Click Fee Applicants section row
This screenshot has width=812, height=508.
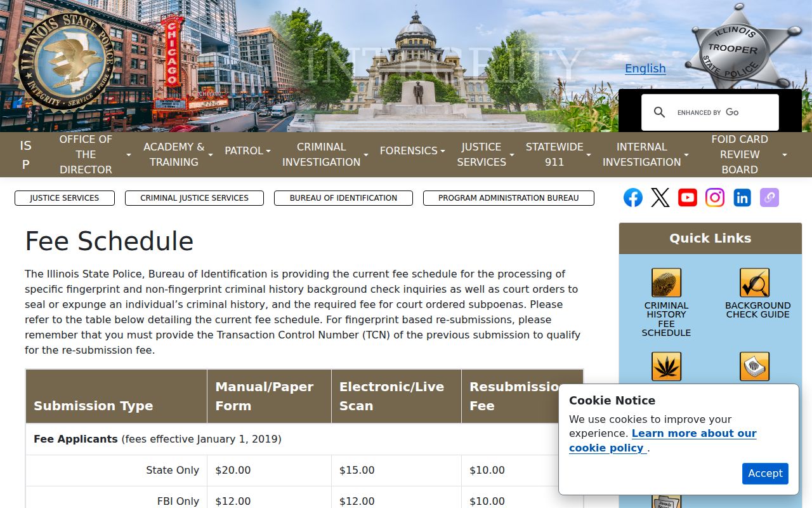[304, 439]
